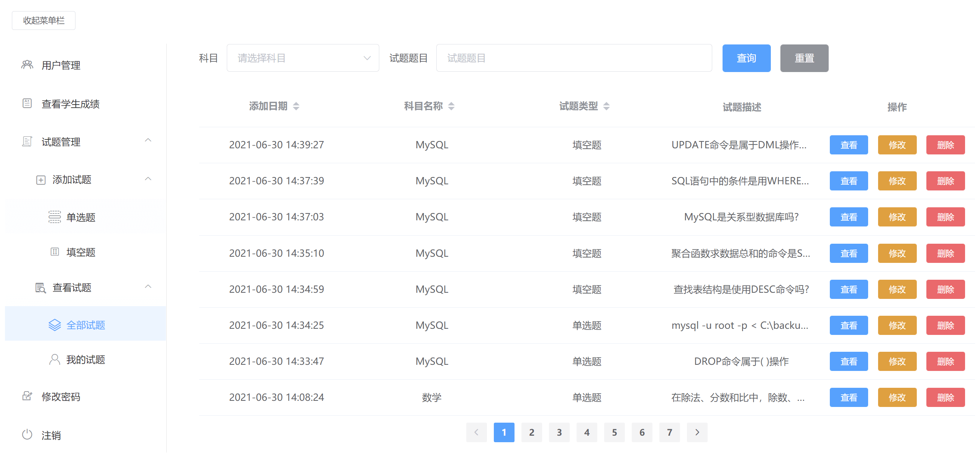This screenshot has height=456, width=980.
Task: Click 查看 for MySQL是关系型数据库吗 row
Action: (849, 217)
